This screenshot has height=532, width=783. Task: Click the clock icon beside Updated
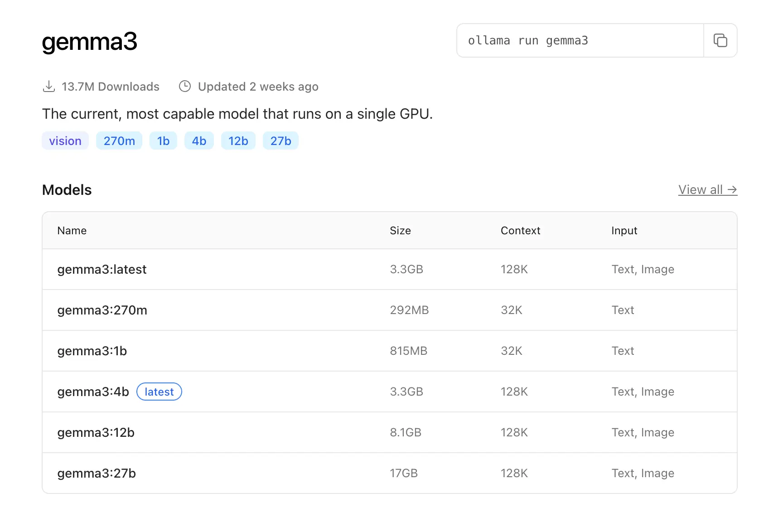[185, 87]
